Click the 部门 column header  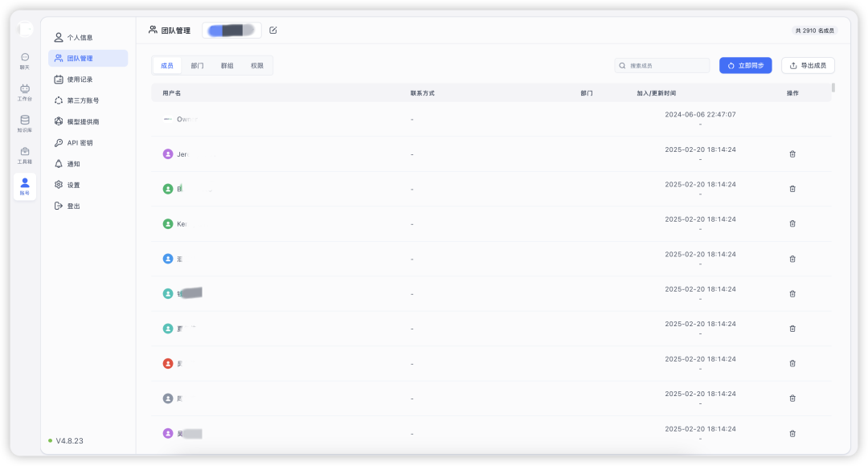(x=586, y=93)
